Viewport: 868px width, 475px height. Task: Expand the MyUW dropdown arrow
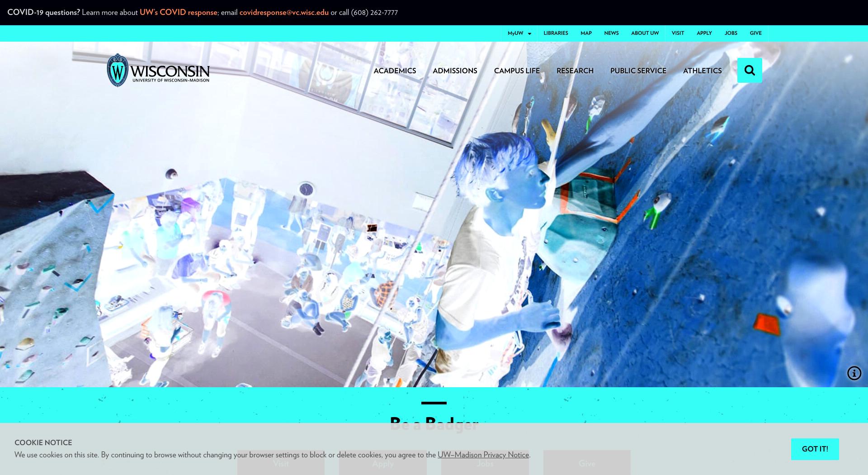pyautogui.click(x=529, y=33)
